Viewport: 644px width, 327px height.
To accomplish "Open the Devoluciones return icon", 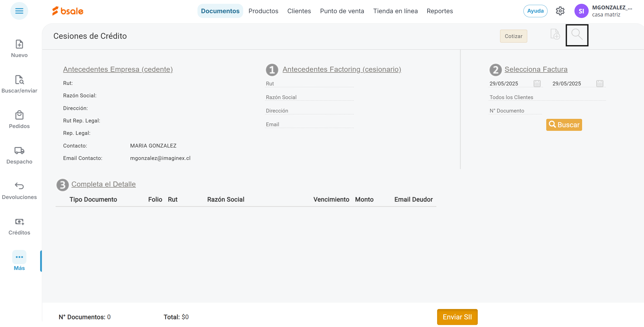I will [x=19, y=186].
